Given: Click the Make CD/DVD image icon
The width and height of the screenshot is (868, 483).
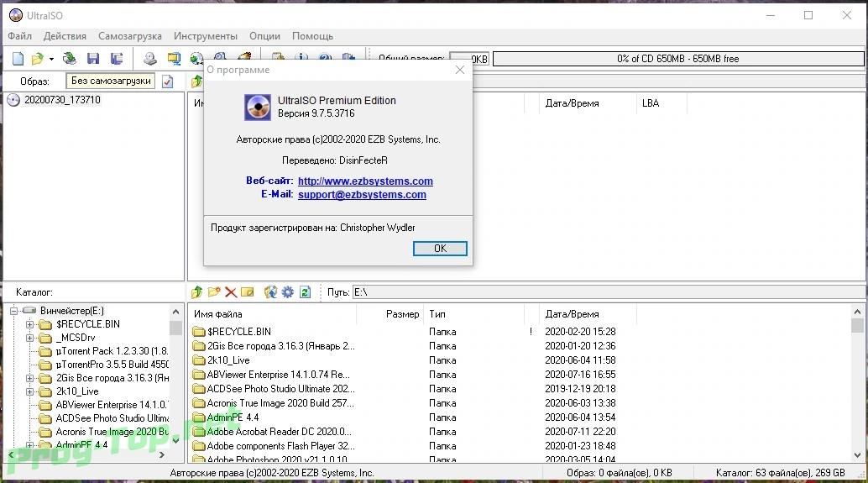Looking at the screenshot, I should 149,59.
